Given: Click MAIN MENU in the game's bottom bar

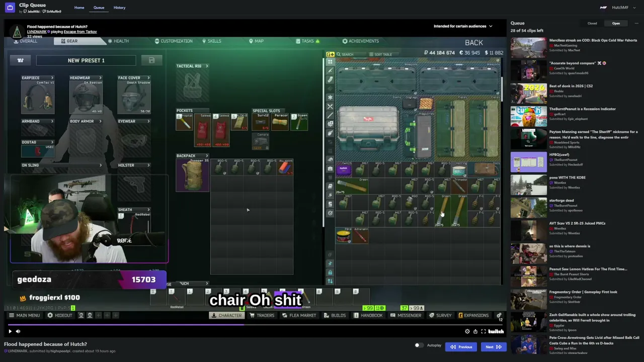Looking at the screenshot, I should (x=24, y=316).
